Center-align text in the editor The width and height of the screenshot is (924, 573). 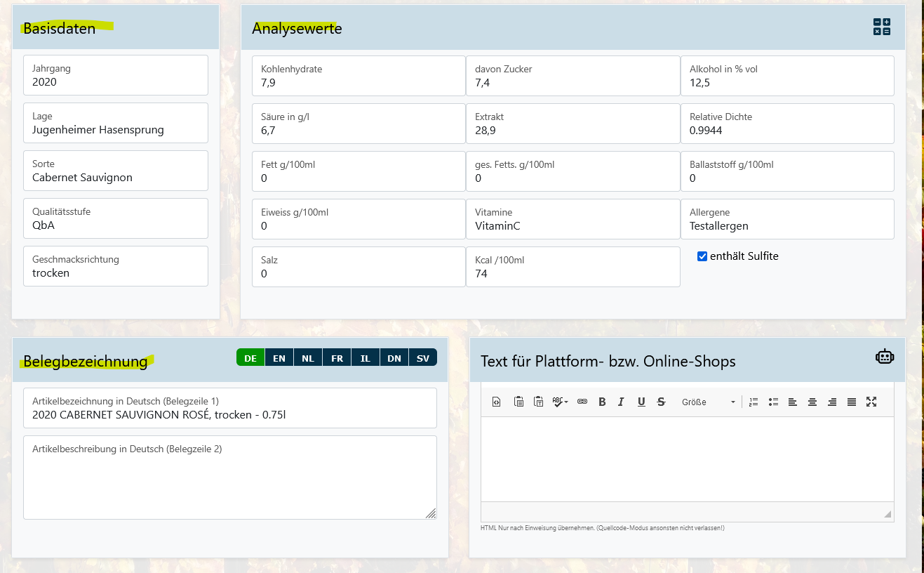(x=812, y=402)
